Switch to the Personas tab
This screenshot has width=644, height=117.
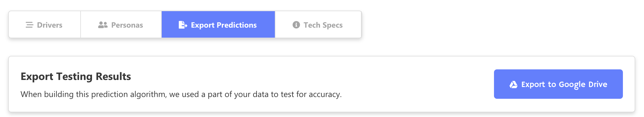click(x=121, y=24)
